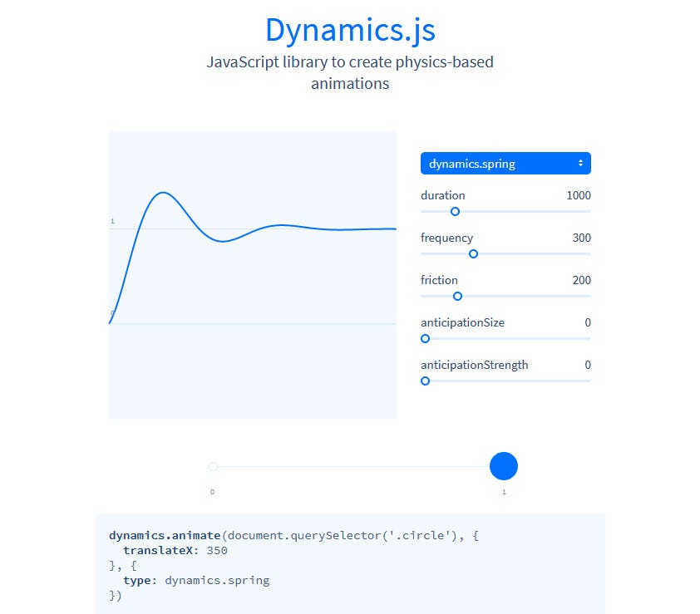Select the frequency slider handle
The image size is (700, 614).
[473, 254]
